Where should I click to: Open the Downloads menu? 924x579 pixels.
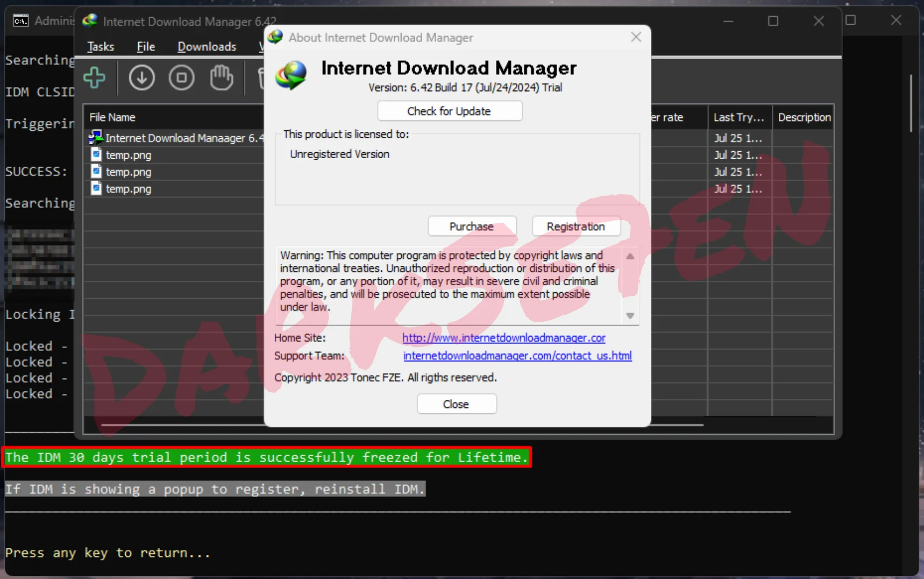[x=207, y=47]
